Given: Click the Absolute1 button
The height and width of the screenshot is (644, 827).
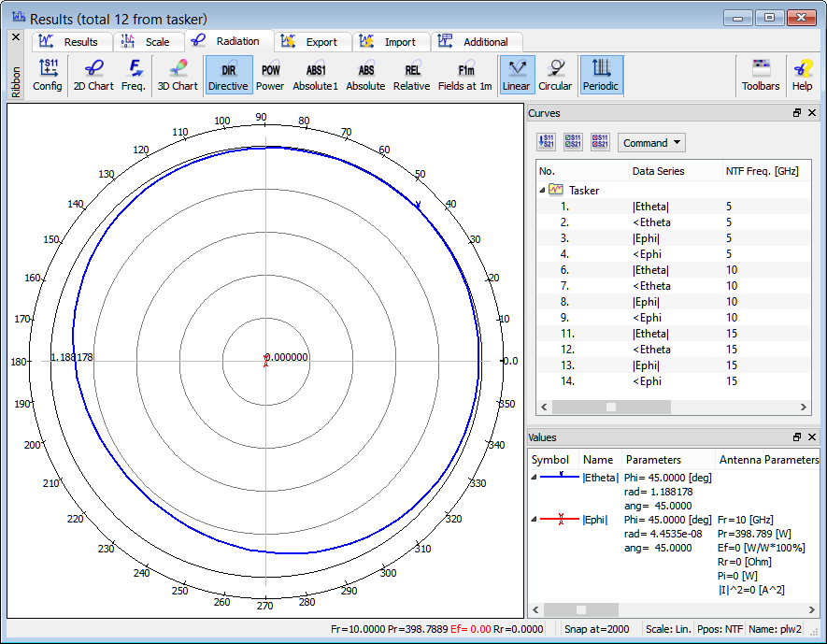Looking at the screenshot, I should point(315,75).
